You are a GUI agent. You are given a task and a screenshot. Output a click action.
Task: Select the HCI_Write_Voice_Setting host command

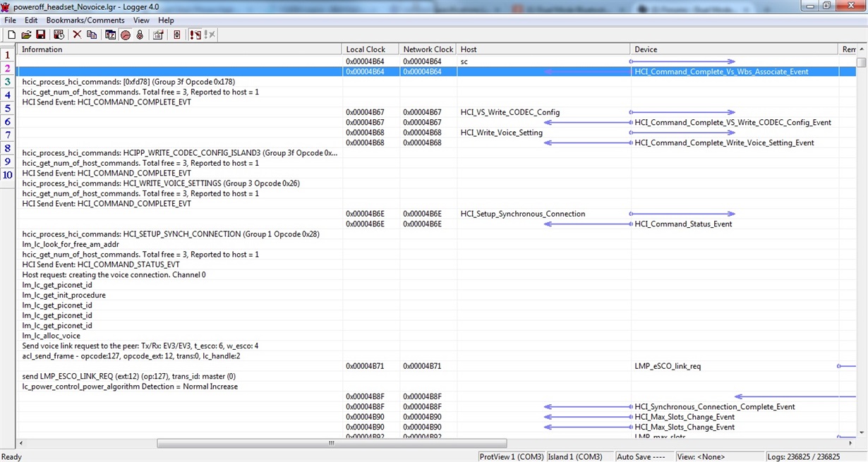pyautogui.click(x=502, y=133)
